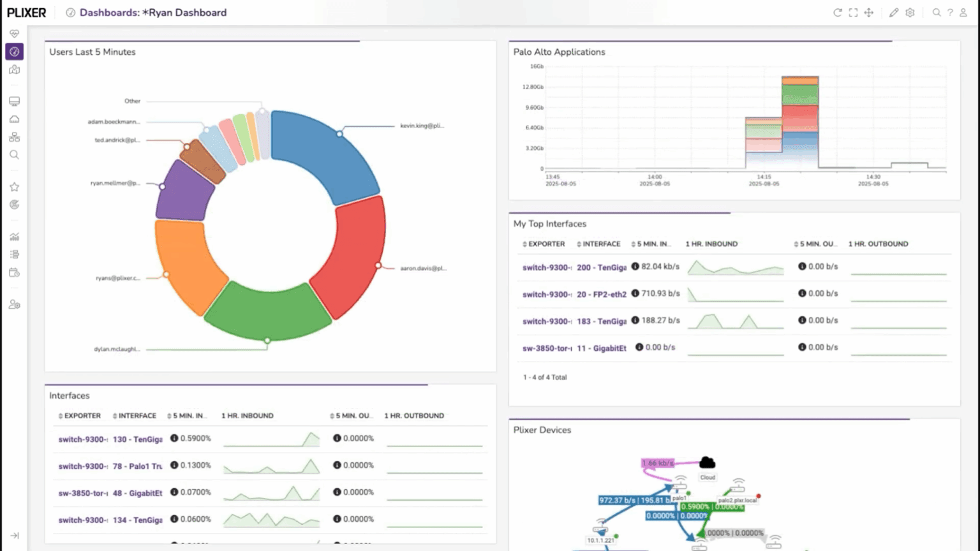Enter fullscreen mode via the fullscreen icon

click(x=853, y=12)
